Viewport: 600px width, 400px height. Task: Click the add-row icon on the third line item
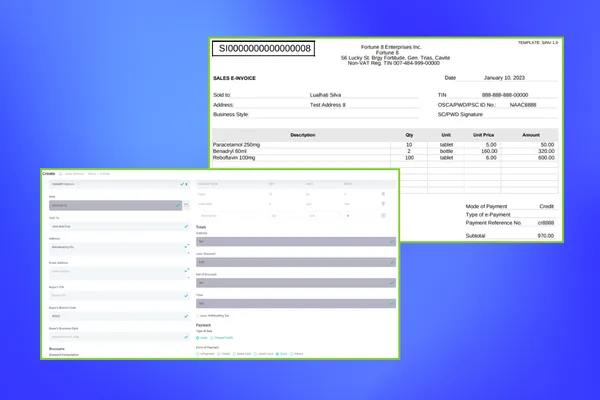pos(383,216)
